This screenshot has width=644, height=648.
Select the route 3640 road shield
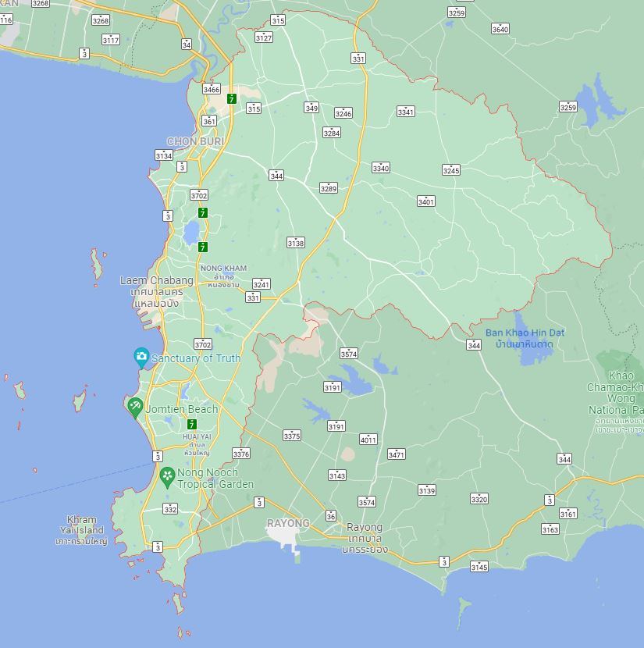click(500, 29)
